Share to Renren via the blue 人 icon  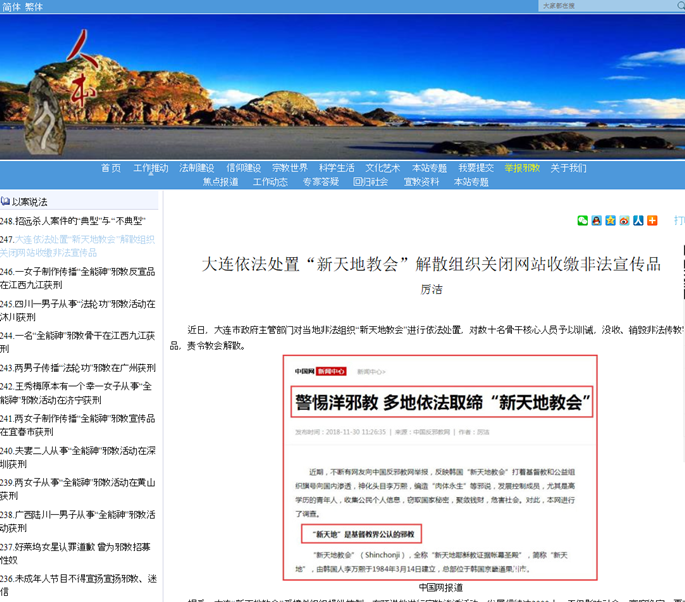point(638,221)
